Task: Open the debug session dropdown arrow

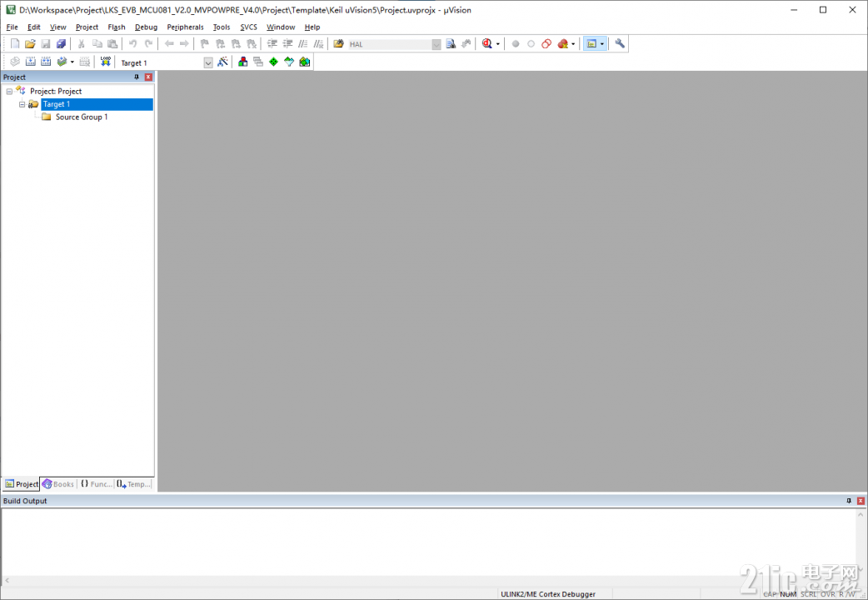Action: [x=497, y=44]
